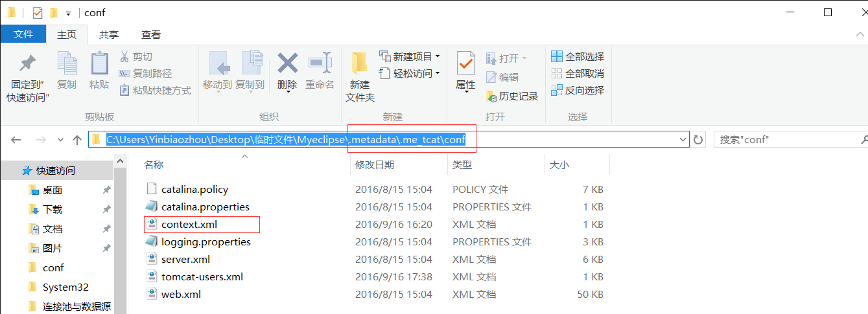Screen dimensions: 868x314
Task: Click Quick access in navigation pane
Action: 56,170
